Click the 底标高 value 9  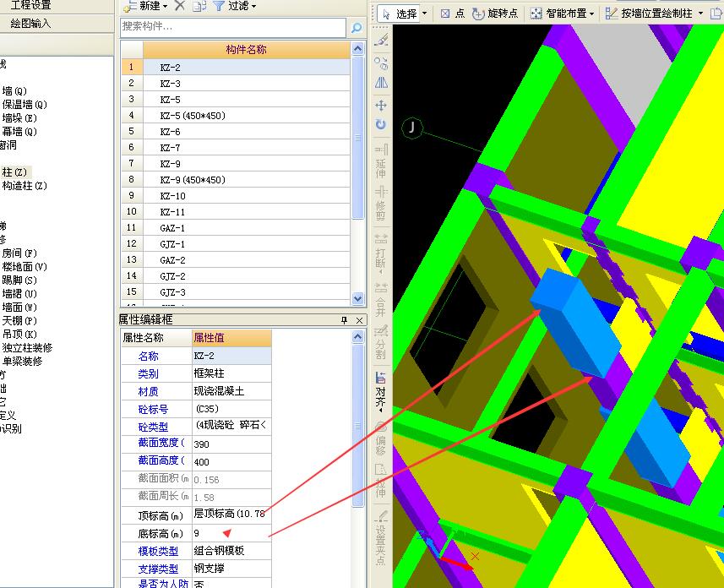point(231,533)
